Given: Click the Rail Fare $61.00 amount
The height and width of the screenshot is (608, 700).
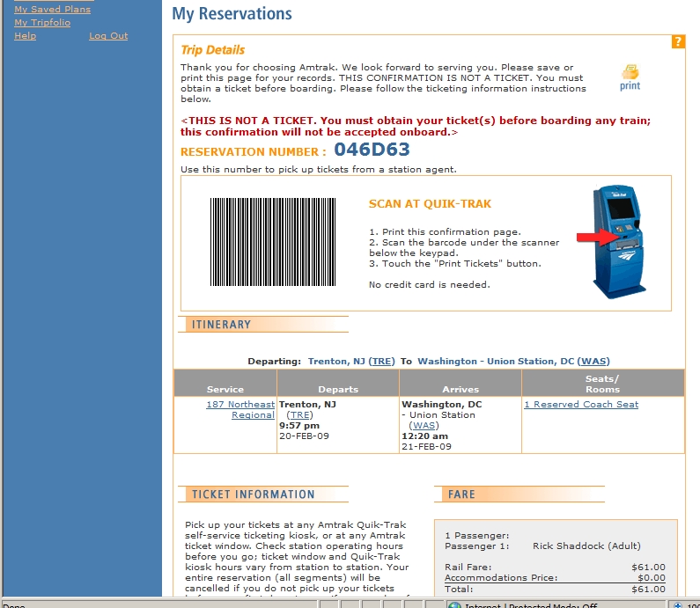Looking at the screenshot, I should tap(649, 567).
